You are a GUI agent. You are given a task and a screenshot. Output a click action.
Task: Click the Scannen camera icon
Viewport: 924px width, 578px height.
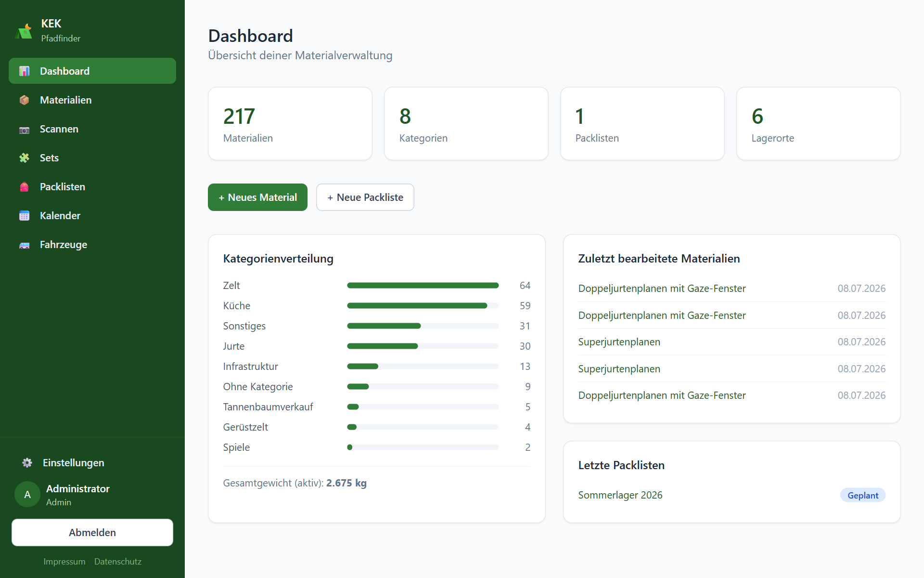[24, 130]
